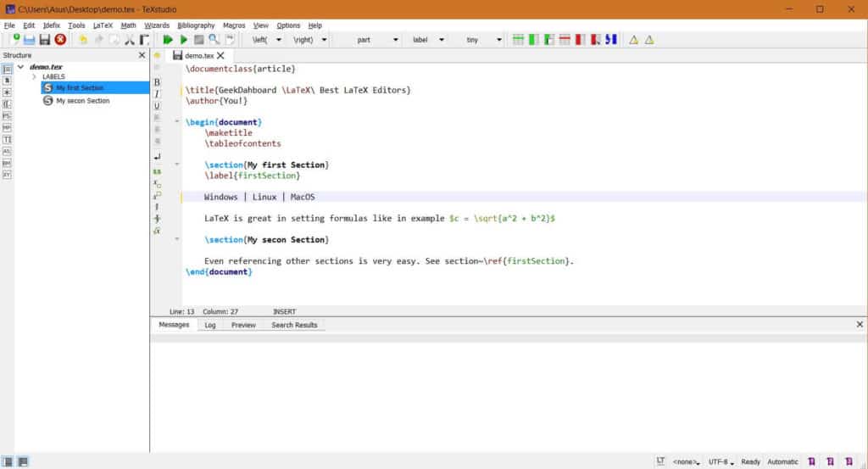This screenshot has width=868, height=469.
Task: Open the PS symbols side panel
Action: point(7,115)
